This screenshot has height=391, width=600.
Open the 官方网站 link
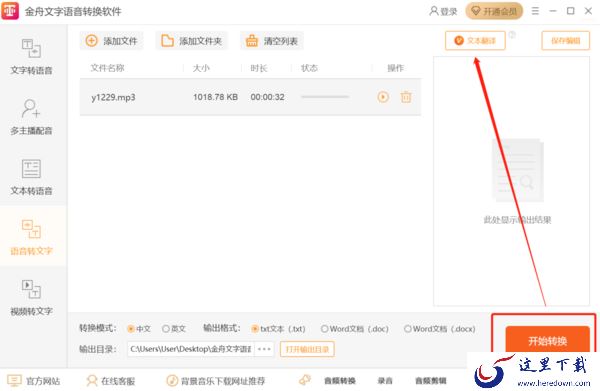[34, 381]
